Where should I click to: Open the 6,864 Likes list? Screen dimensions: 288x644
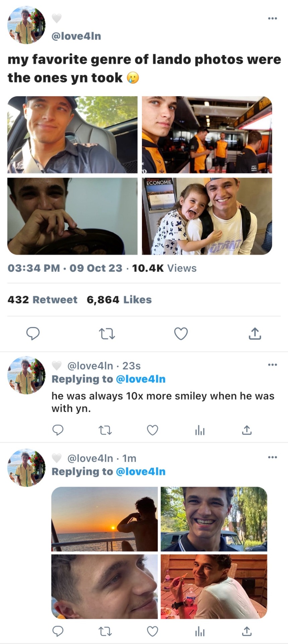pyautogui.click(x=119, y=300)
